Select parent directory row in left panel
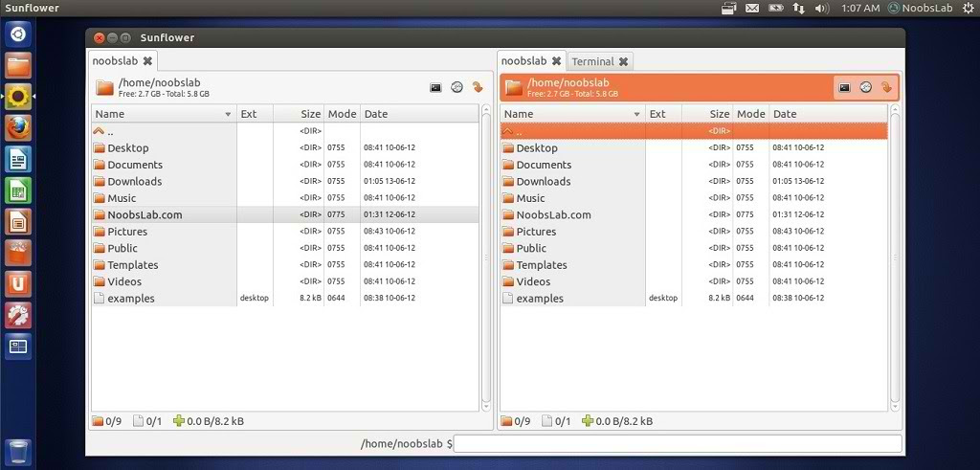Viewport: 980px width, 470px height. tap(285, 131)
